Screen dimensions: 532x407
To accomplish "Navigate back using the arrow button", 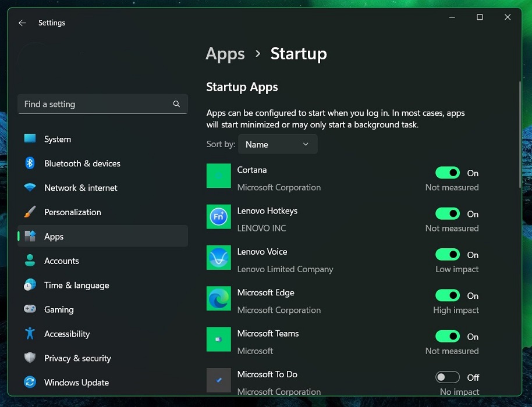I will 22,23.
